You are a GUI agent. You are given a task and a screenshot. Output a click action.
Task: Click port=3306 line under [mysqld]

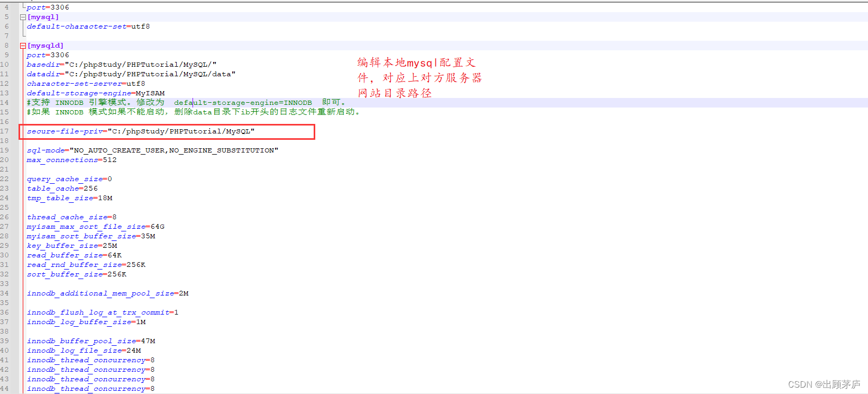48,55
